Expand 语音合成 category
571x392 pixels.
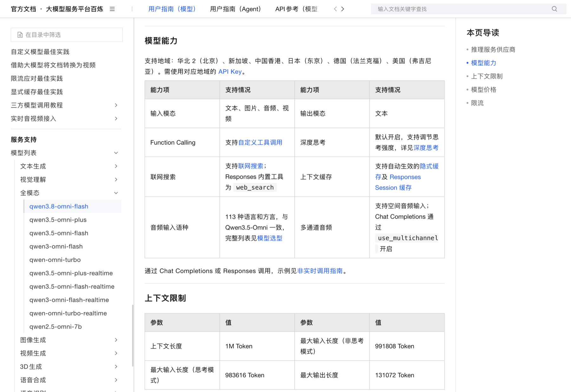point(116,380)
